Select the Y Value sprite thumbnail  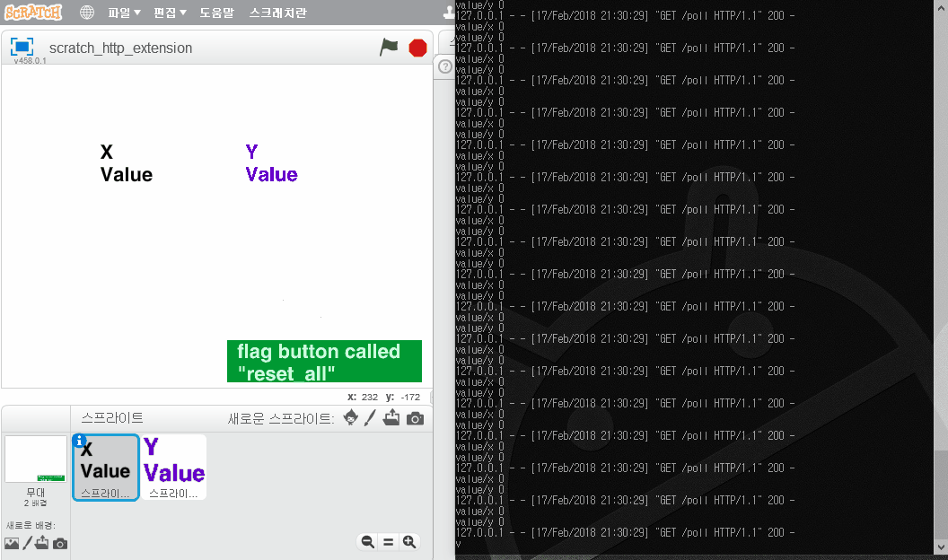[x=174, y=467]
